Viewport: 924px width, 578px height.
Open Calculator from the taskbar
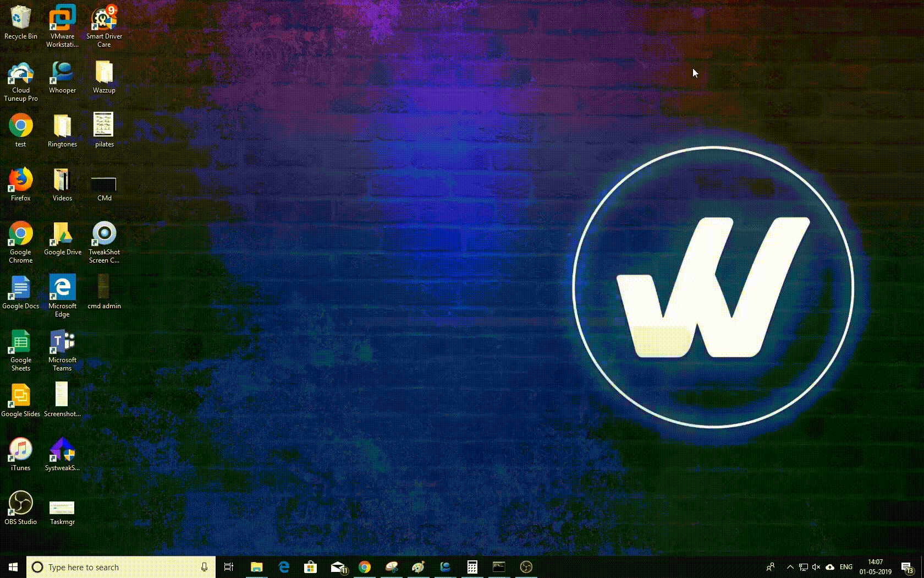point(472,567)
